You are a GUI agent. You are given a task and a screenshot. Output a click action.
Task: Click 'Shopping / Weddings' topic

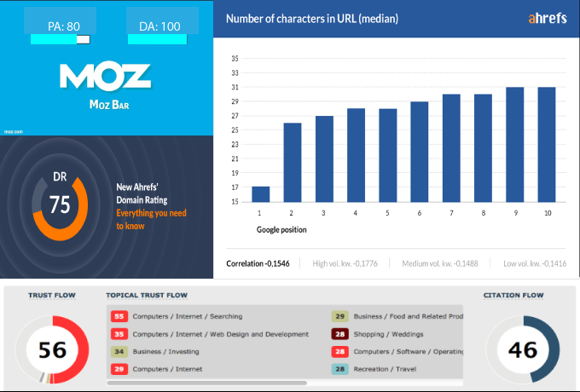tap(388, 334)
